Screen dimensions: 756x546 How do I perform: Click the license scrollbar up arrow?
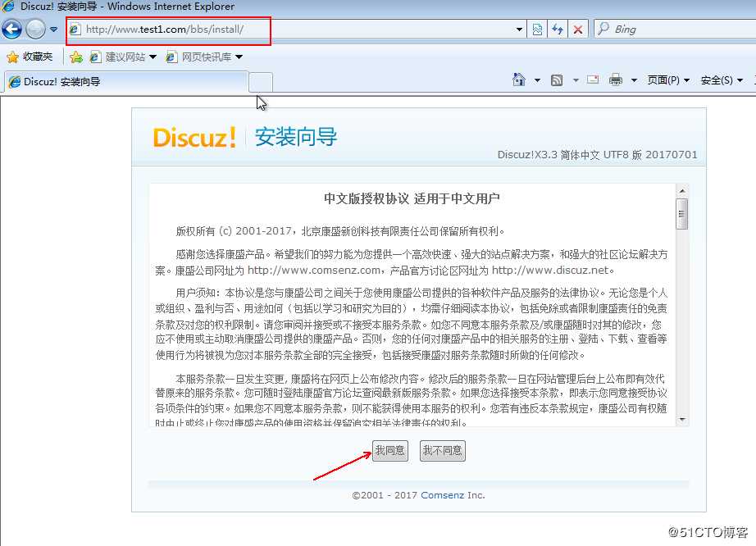click(x=681, y=191)
